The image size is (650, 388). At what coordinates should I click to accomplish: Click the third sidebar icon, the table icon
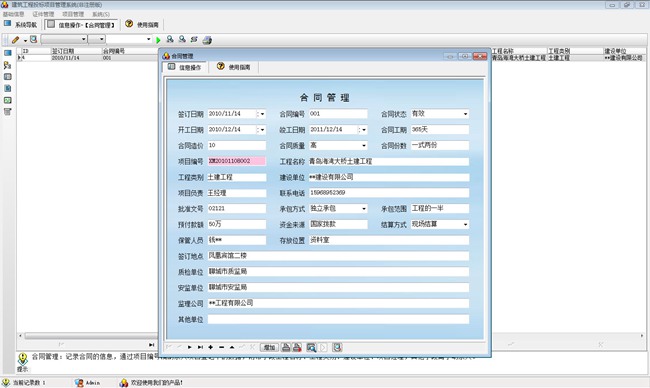[7, 77]
